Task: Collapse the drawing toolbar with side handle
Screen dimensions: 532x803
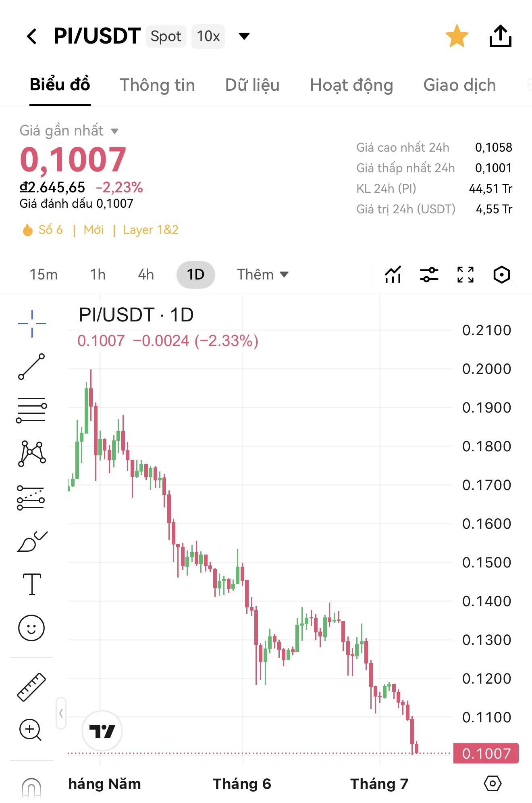Action: 61,713
